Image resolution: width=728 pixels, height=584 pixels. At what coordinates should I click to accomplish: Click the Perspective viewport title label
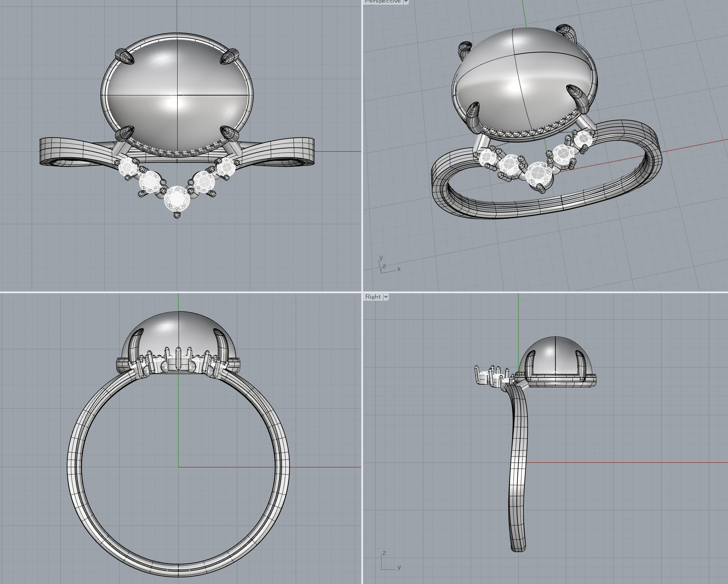point(383,2)
